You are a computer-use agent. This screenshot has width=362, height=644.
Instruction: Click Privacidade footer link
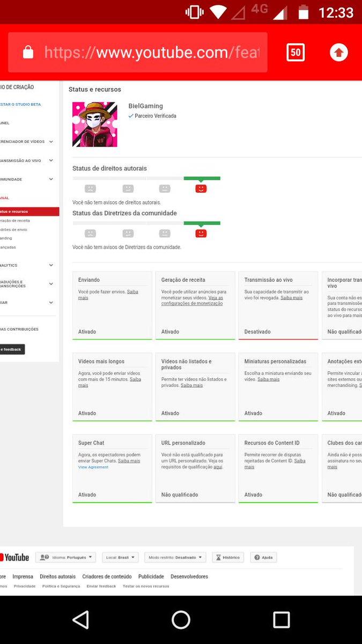coord(25,586)
